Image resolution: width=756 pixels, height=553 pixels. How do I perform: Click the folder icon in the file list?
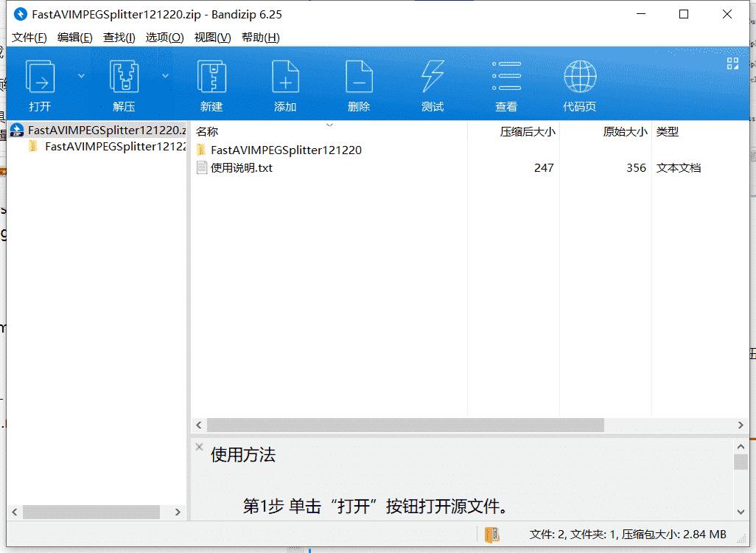pos(202,150)
